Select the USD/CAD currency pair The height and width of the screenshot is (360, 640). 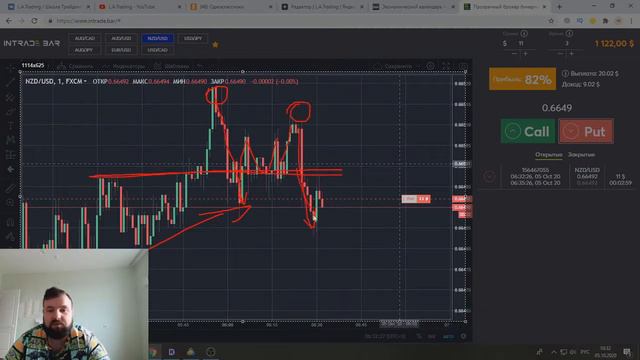[158, 50]
